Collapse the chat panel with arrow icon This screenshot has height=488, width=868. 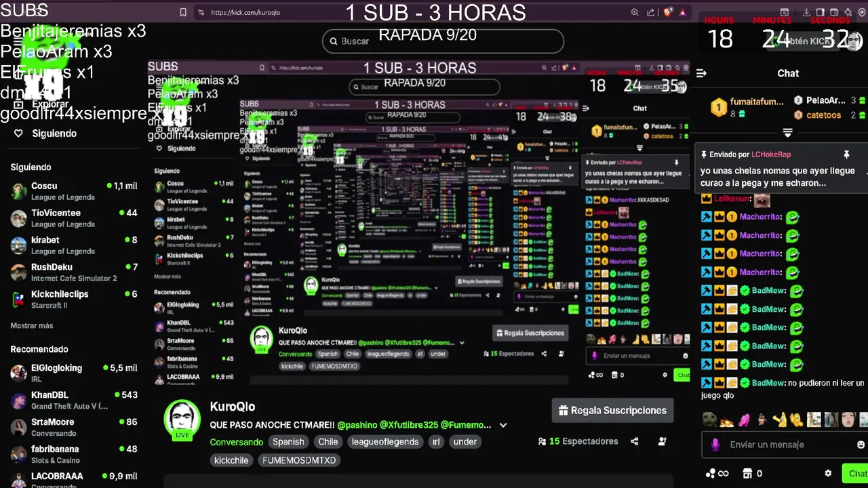[702, 73]
